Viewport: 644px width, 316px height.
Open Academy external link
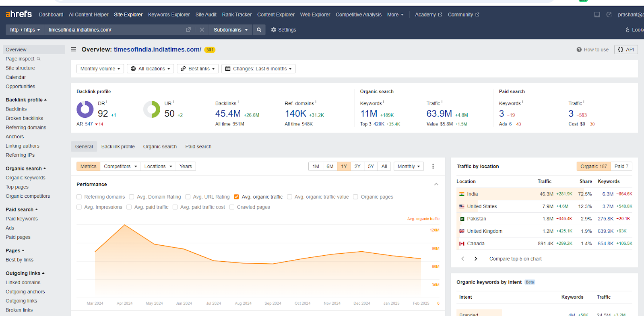tap(428, 14)
